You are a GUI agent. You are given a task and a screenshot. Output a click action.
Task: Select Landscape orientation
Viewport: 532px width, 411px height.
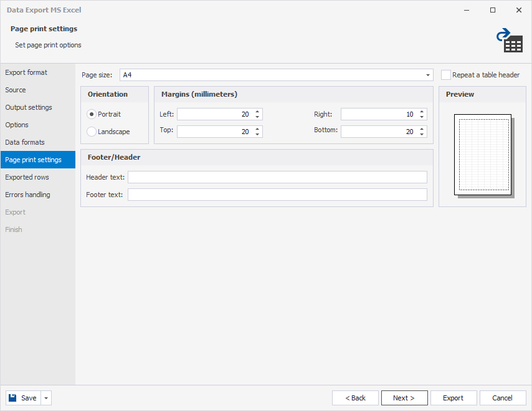pos(90,132)
